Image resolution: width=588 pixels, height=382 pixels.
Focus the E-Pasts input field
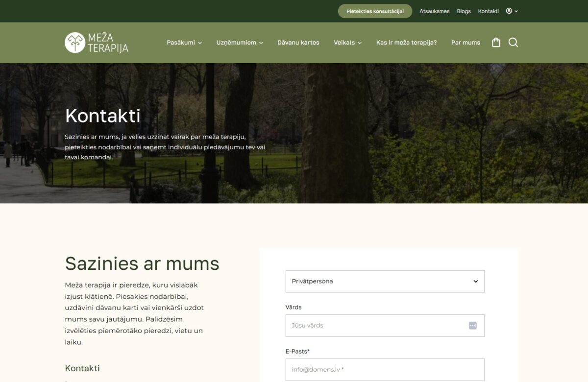[x=385, y=369]
